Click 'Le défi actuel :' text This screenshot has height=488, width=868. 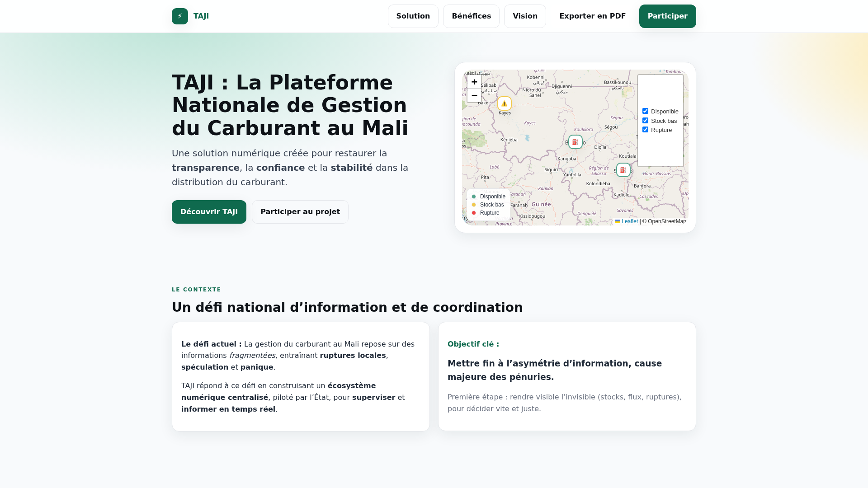tap(212, 344)
